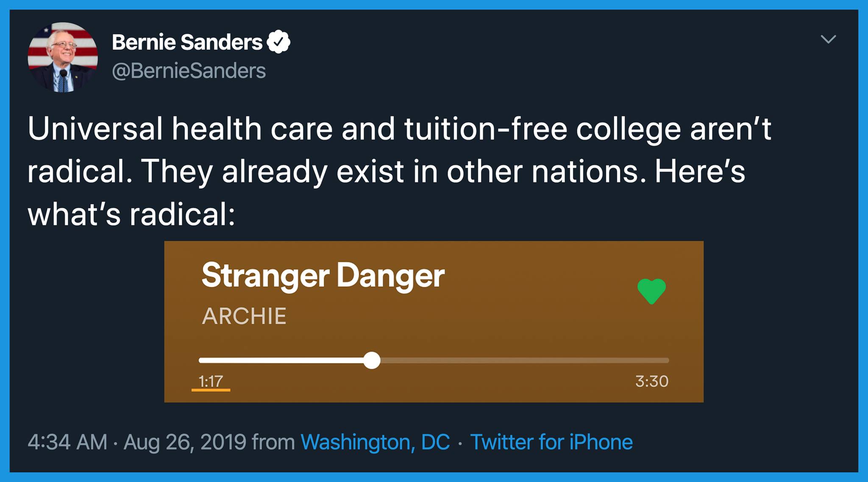Click the blue verified badge checkmark
868x482 pixels.
(x=278, y=42)
